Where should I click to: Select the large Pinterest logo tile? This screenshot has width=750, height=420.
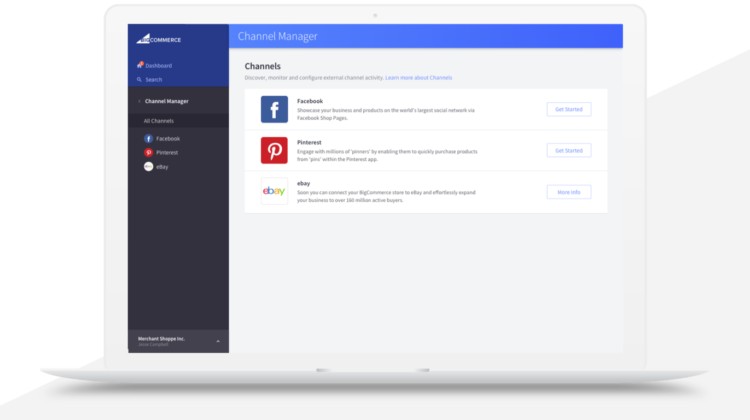(x=274, y=150)
